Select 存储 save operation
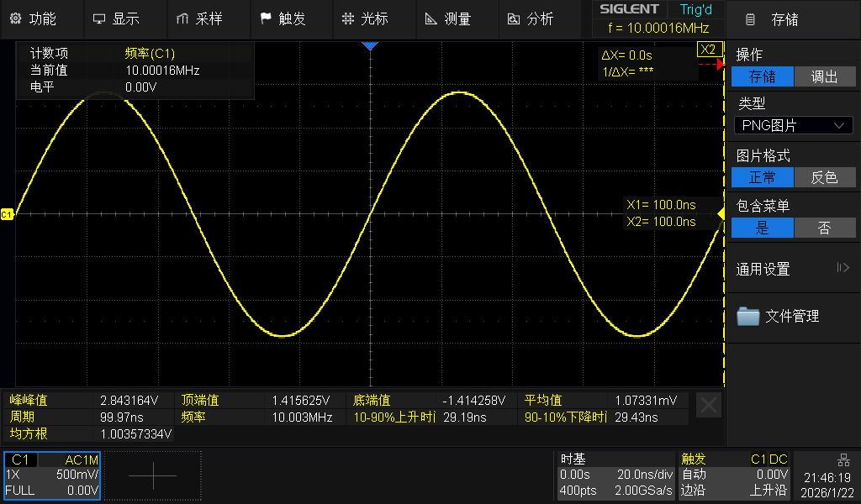Screen dimensions: 861x504 tap(762, 77)
